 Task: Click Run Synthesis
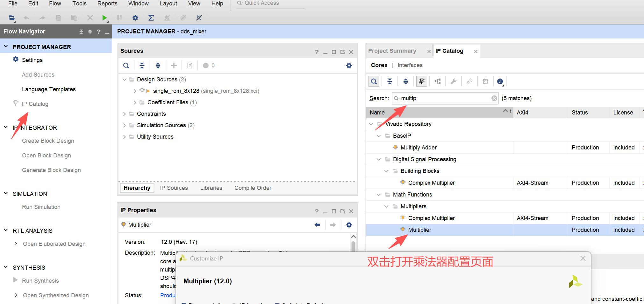[40, 281]
